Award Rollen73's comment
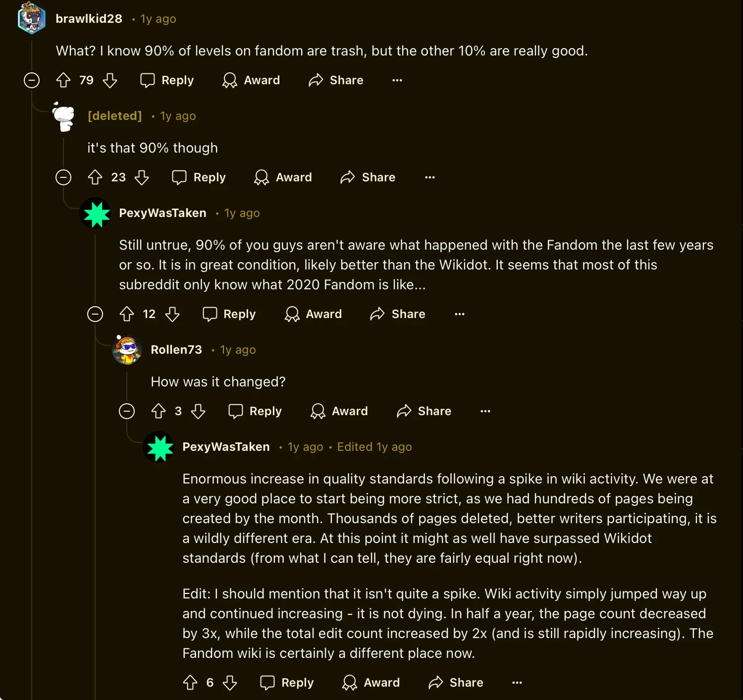 click(339, 411)
